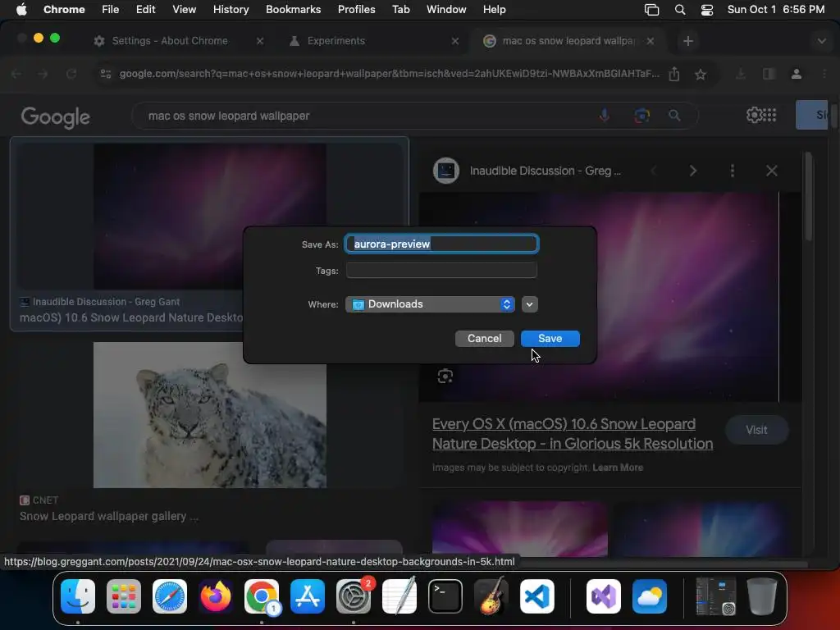Open Learn More copyright link
Viewport: 840px width, 630px height.
618,467
